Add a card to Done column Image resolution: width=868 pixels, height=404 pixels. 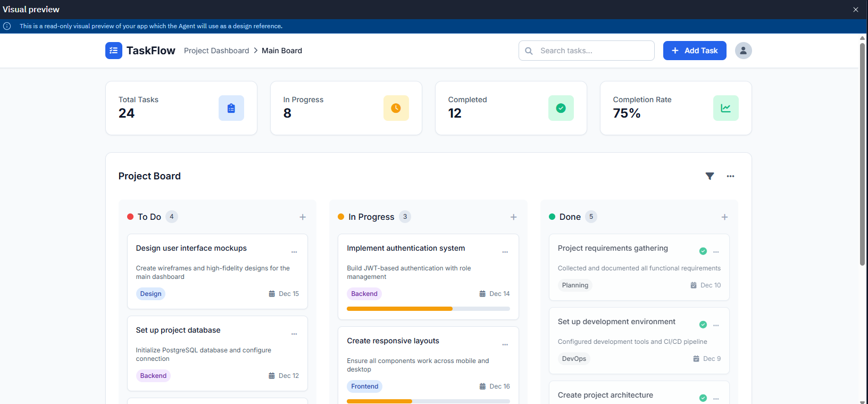tap(724, 217)
